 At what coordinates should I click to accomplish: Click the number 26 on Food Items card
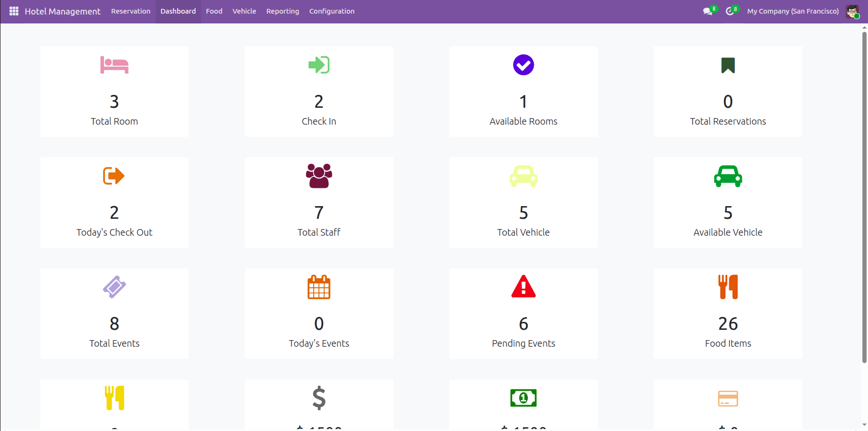(728, 324)
